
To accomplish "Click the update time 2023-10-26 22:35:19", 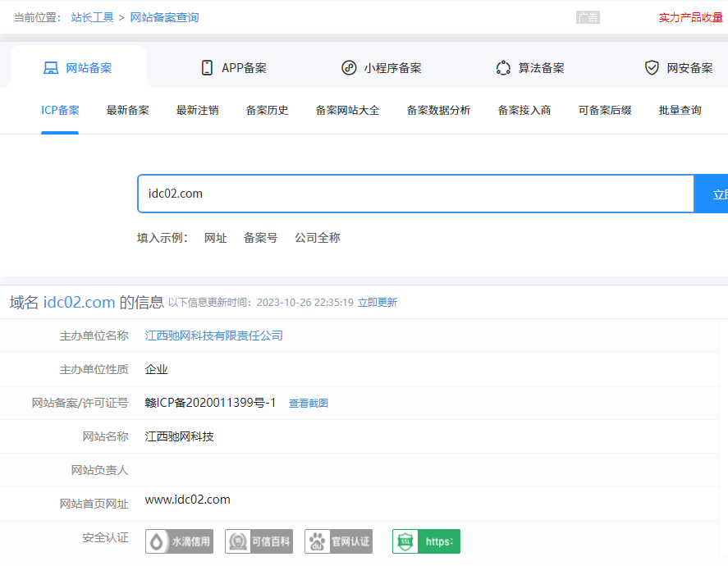I will pyautogui.click(x=305, y=303).
